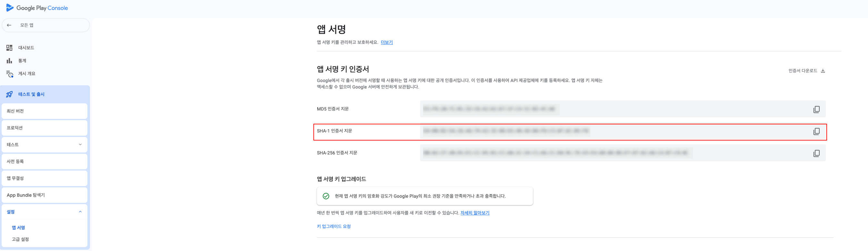868x251 pixels.
Task: Click the 설정 sidebar label
Action: (x=11, y=212)
